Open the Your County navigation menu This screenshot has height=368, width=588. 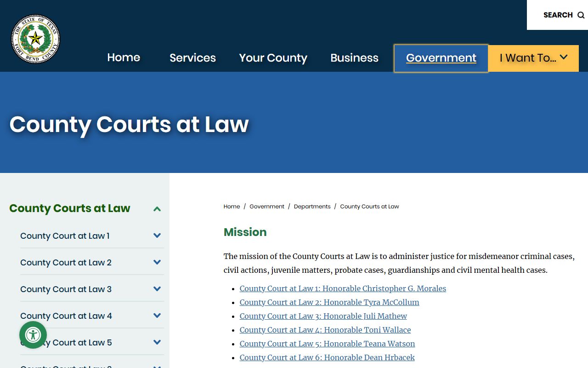point(273,58)
